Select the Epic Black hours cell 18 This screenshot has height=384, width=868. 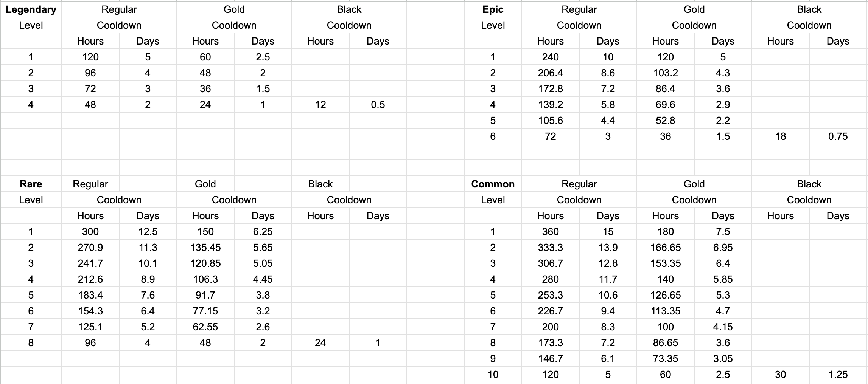tap(780, 136)
